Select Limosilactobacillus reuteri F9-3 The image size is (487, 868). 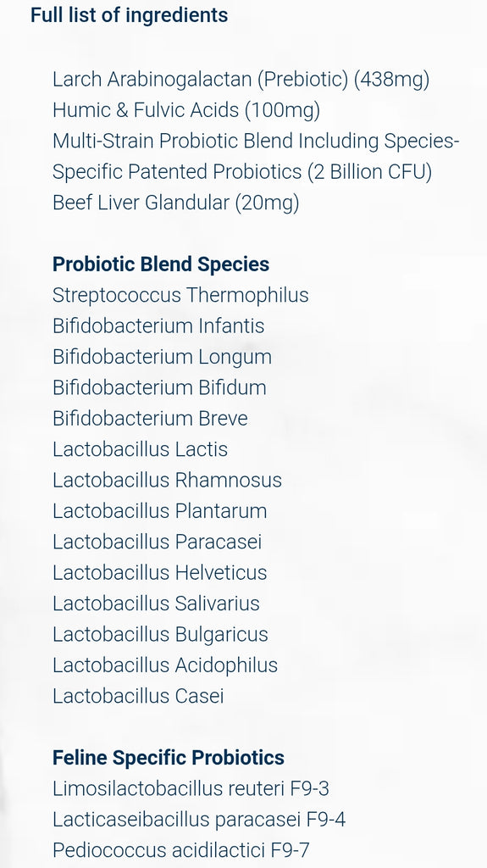point(191,788)
